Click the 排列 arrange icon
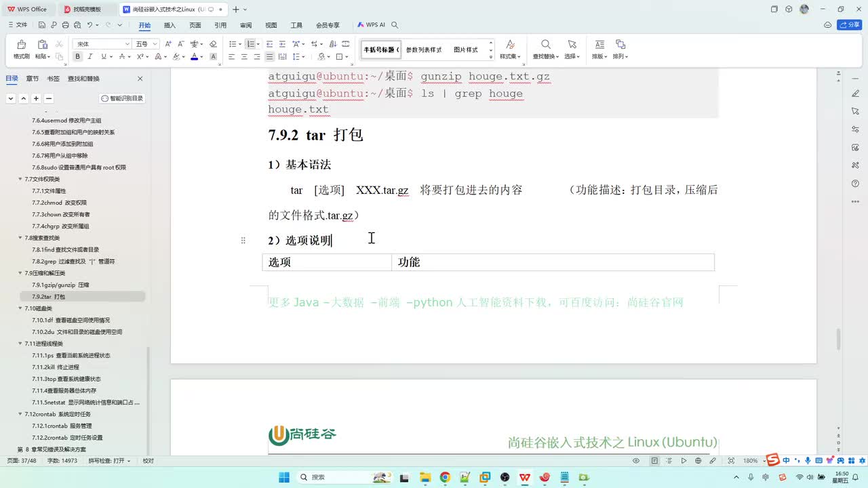The width and height of the screenshot is (868, 488). [x=620, y=45]
